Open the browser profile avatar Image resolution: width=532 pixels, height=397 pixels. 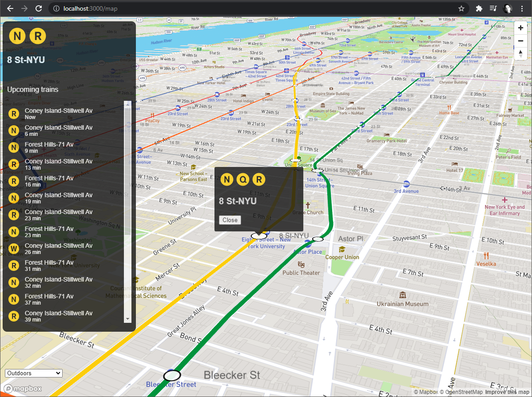508,8
